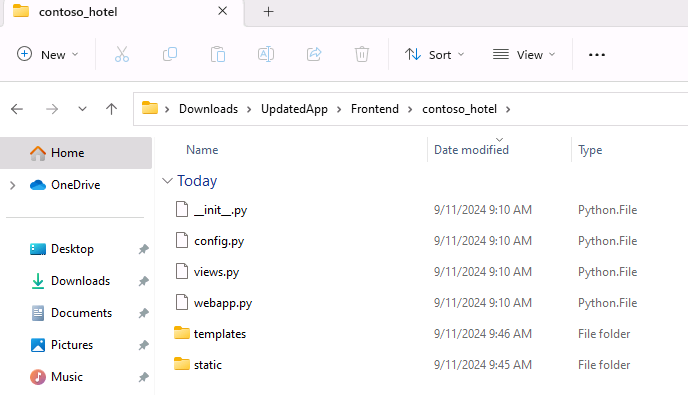The width and height of the screenshot is (688, 395).
Task: Click Downloads in the address breadcrumb
Action: click(x=208, y=109)
